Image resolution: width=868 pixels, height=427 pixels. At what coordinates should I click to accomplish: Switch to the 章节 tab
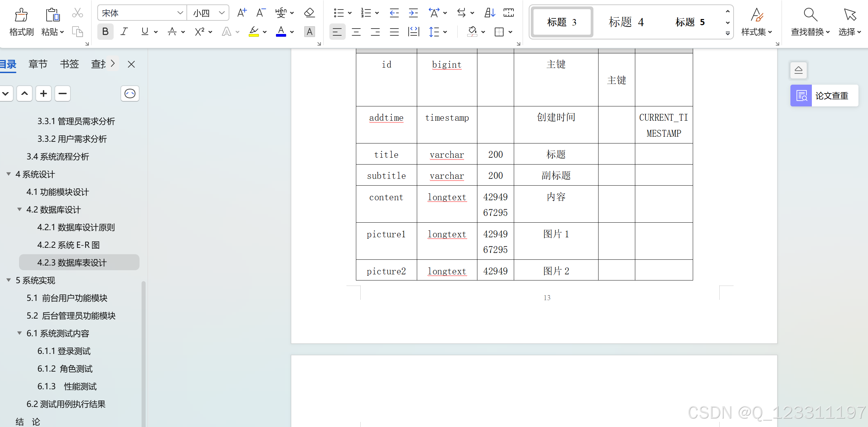pos(38,64)
